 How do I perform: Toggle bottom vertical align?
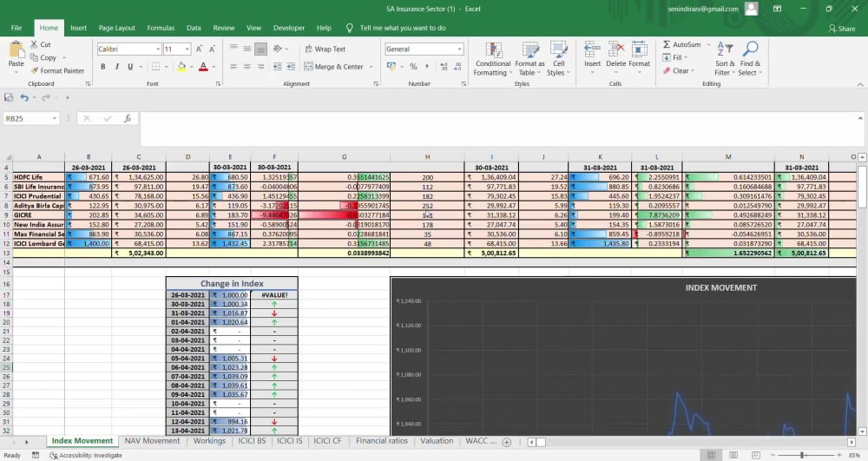[260, 49]
